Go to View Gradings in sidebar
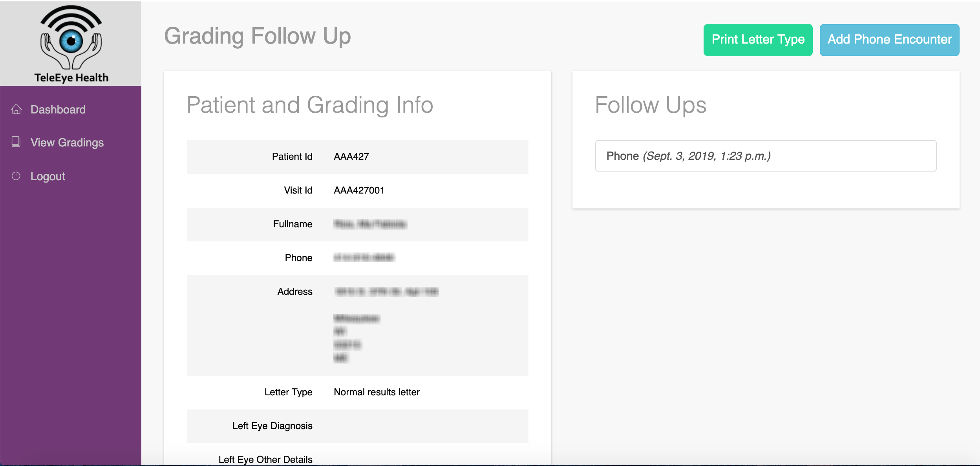 67,143
